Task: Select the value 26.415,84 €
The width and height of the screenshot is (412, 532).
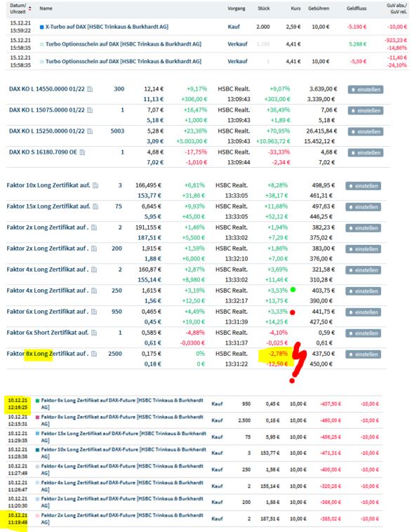Action: (321, 131)
